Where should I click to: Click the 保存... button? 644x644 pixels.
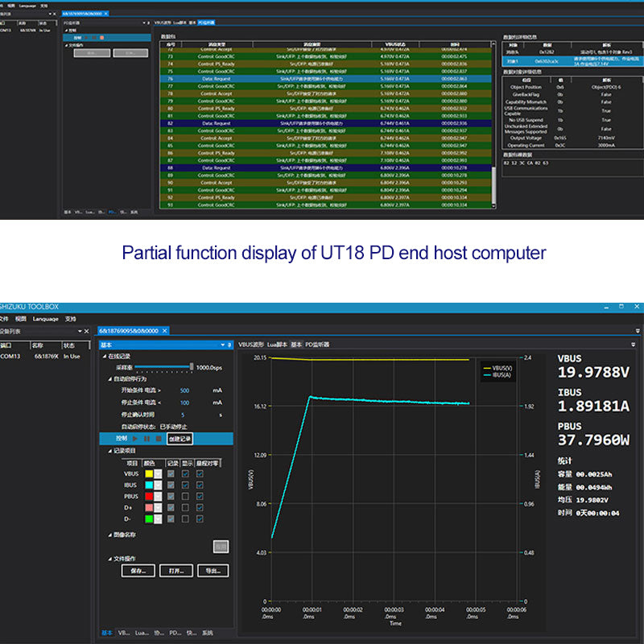tap(138, 571)
